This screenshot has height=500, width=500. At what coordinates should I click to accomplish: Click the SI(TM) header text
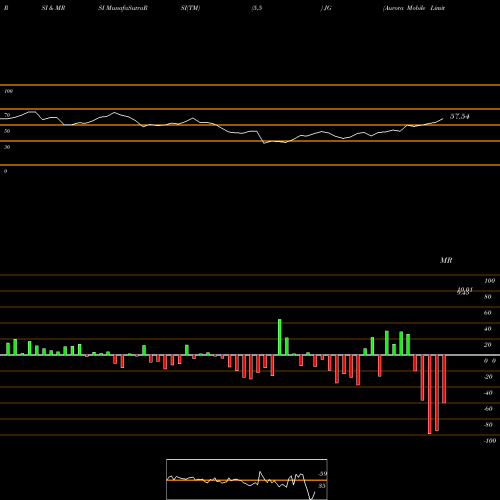[x=190, y=8]
